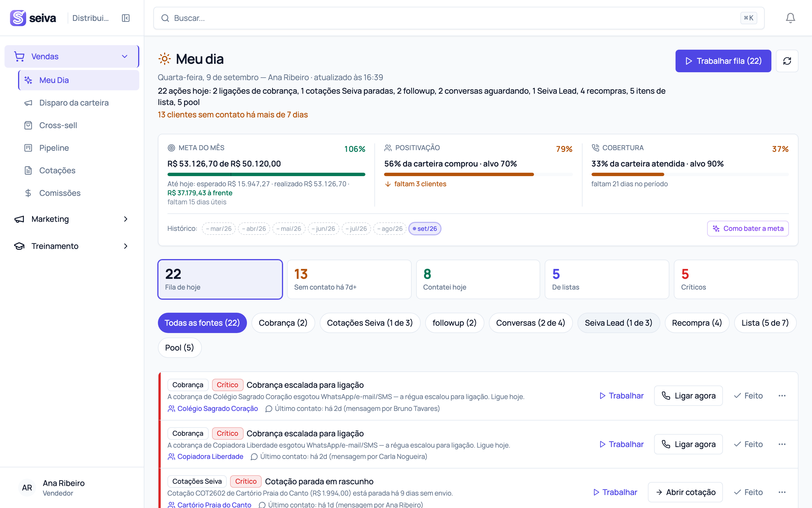The width and height of the screenshot is (812, 508).
Task: Open more options for Cotação parada row
Action: (x=782, y=492)
